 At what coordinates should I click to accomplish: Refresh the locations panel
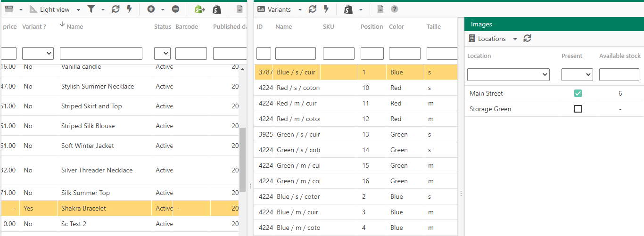click(x=528, y=39)
